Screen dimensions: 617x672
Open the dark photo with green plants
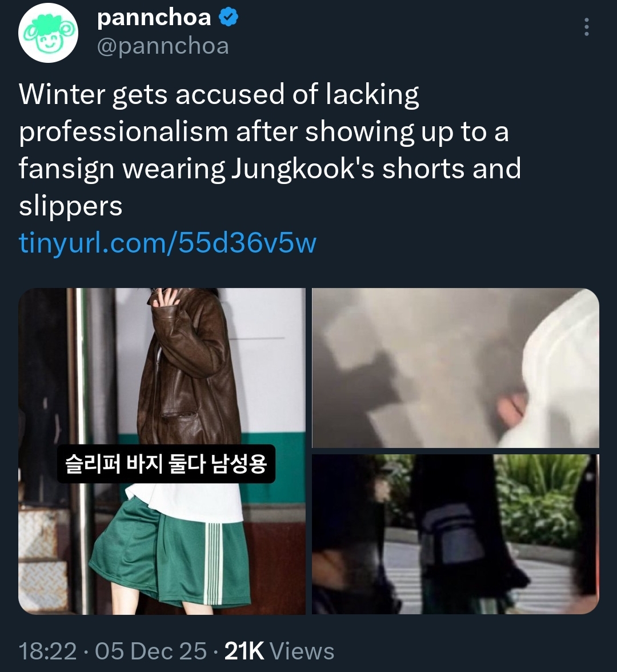pos(455,534)
